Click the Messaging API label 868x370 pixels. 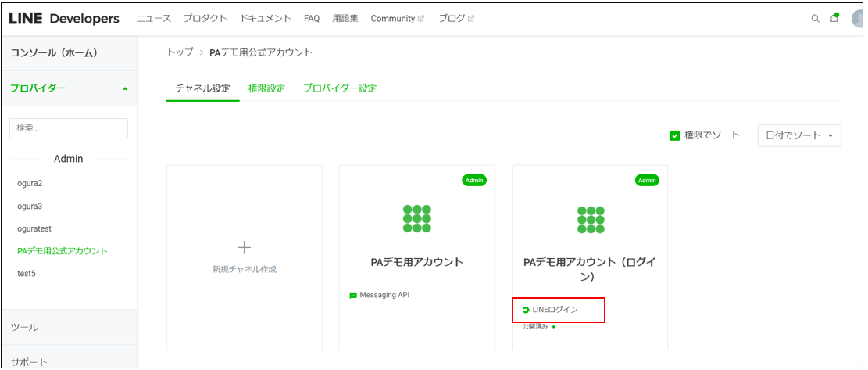tap(384, 295)
